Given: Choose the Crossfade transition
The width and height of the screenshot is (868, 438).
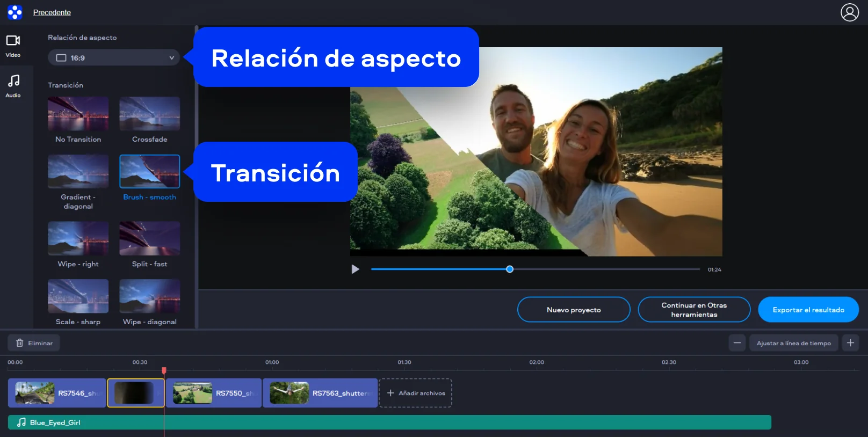Looking at the screenshot, I should (149, 114).
